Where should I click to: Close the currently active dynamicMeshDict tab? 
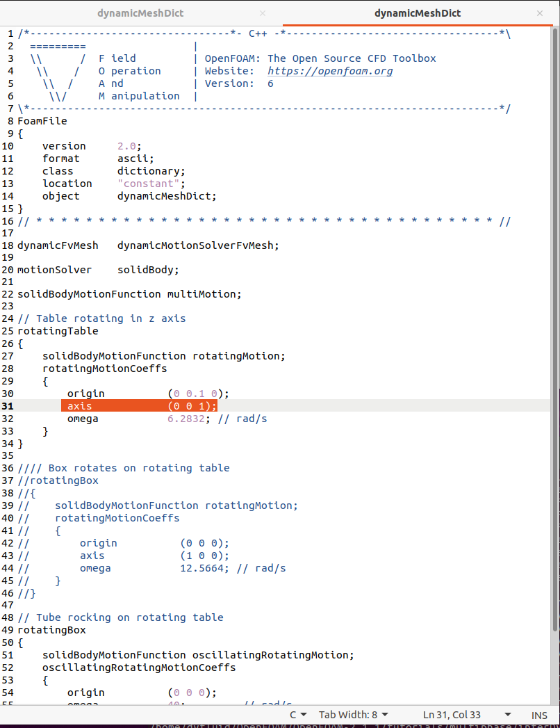coord(541,13)
